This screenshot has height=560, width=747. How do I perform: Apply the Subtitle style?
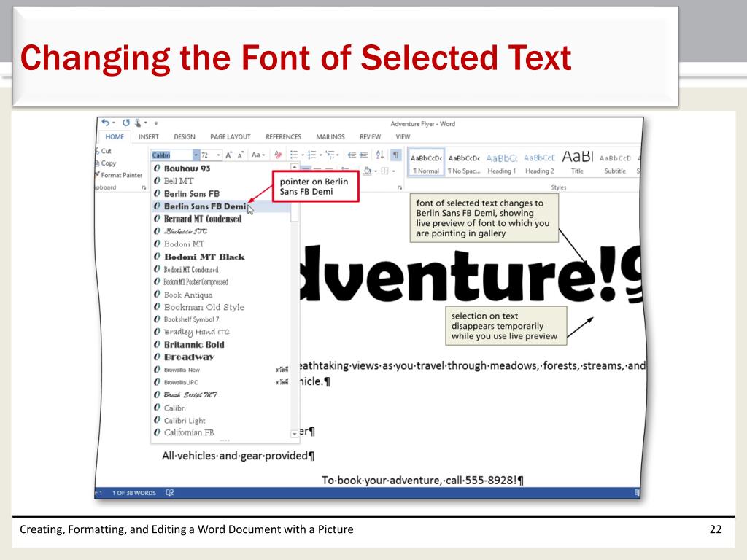615,163
